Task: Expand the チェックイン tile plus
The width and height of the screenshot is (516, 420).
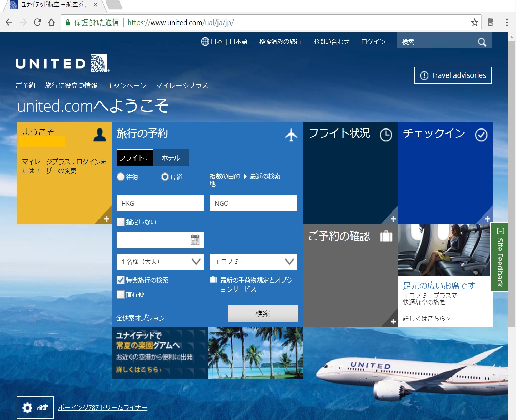Action: click(x=488, y=219)
